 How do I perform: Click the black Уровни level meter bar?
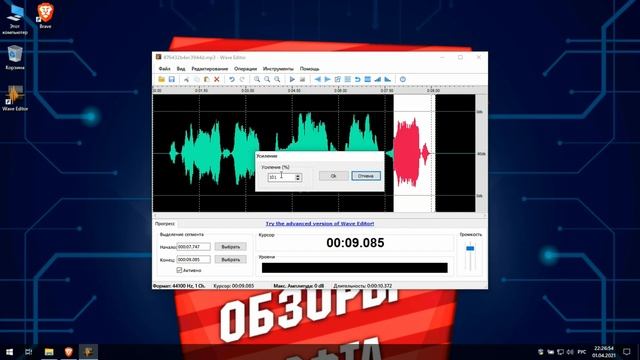point(354,268)
